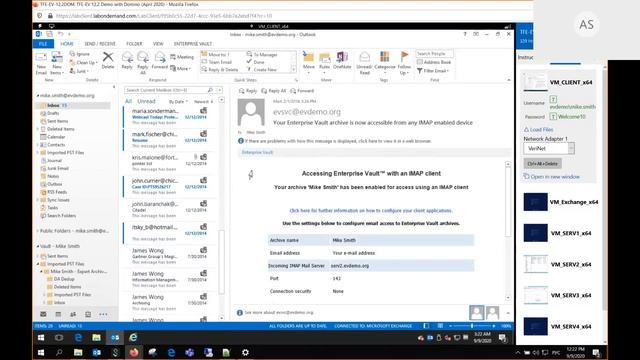Click Forward in the reading pane

302,91
